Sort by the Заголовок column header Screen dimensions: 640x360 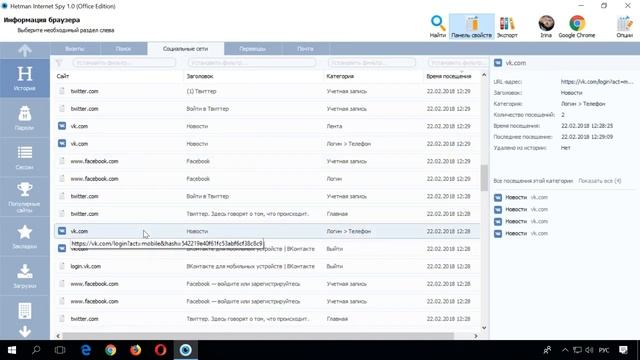200,76
